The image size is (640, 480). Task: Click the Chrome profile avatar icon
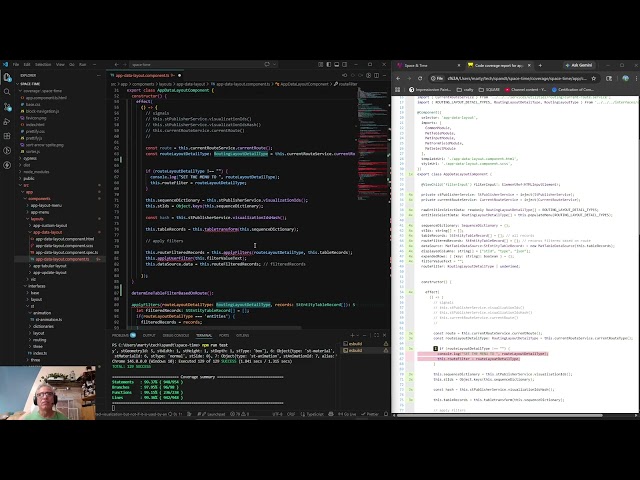coord(625,78)
